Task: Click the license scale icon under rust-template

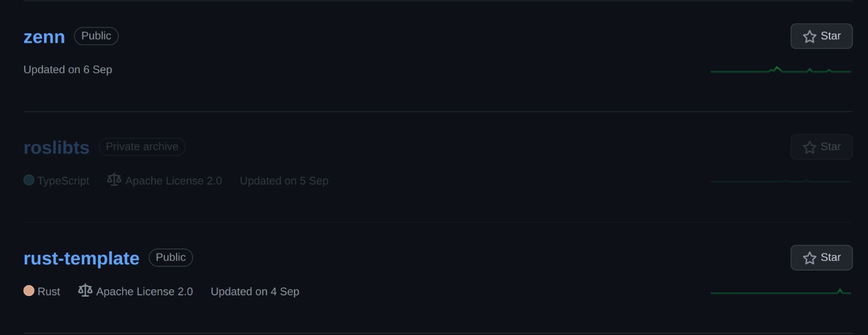Action: click(x=85, y=290)
